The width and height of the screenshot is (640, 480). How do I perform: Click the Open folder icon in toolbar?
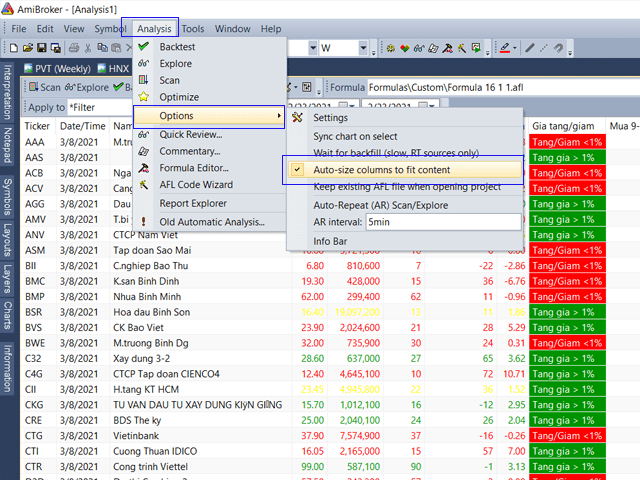(x=27, y=48)
